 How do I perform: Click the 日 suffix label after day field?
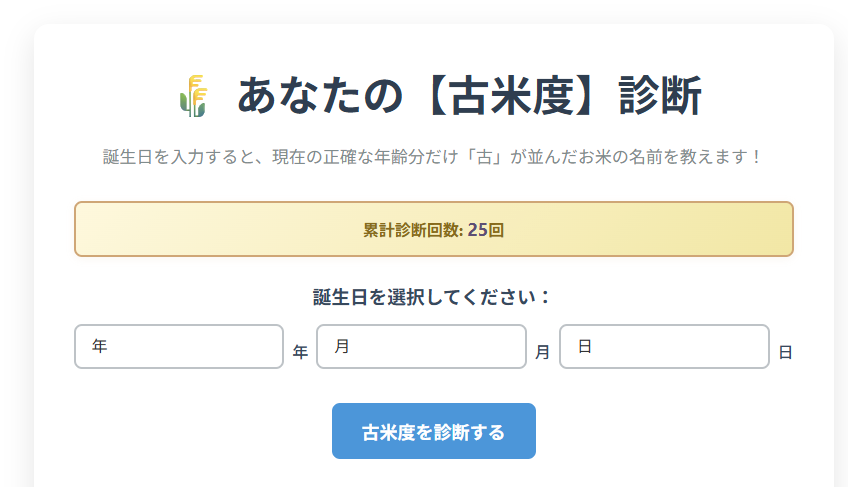point(785,352)
